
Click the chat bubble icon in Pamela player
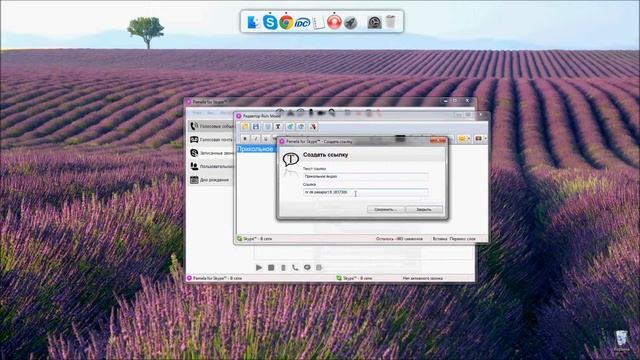click(307, 267)
